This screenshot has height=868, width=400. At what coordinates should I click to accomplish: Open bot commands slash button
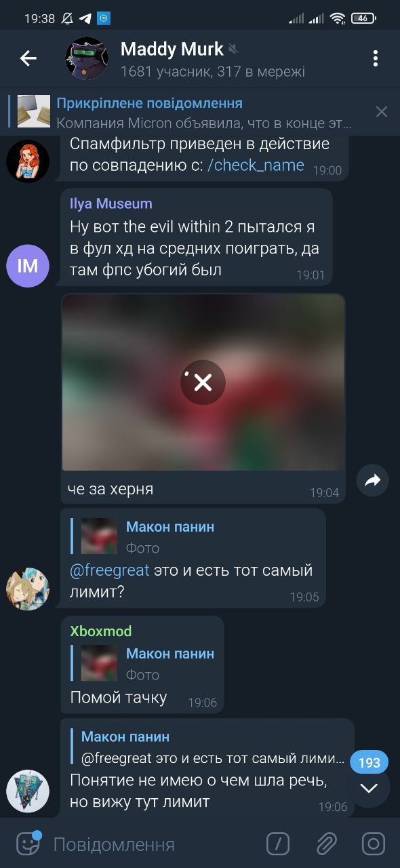pos(278,844)
